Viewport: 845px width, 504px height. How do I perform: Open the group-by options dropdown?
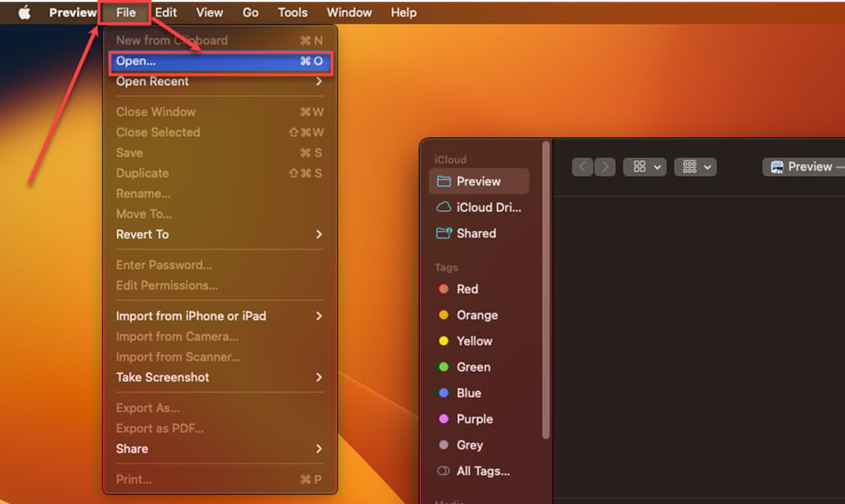(x=695, y=167)
